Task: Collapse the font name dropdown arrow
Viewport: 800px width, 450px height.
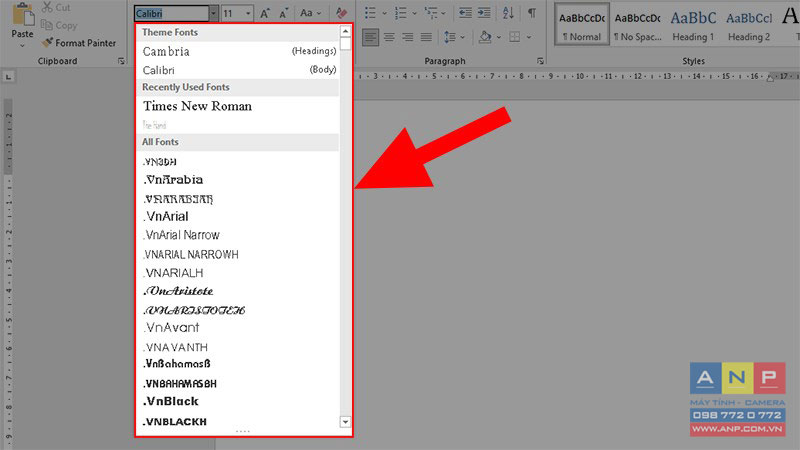Action: (x=214, y=13)
